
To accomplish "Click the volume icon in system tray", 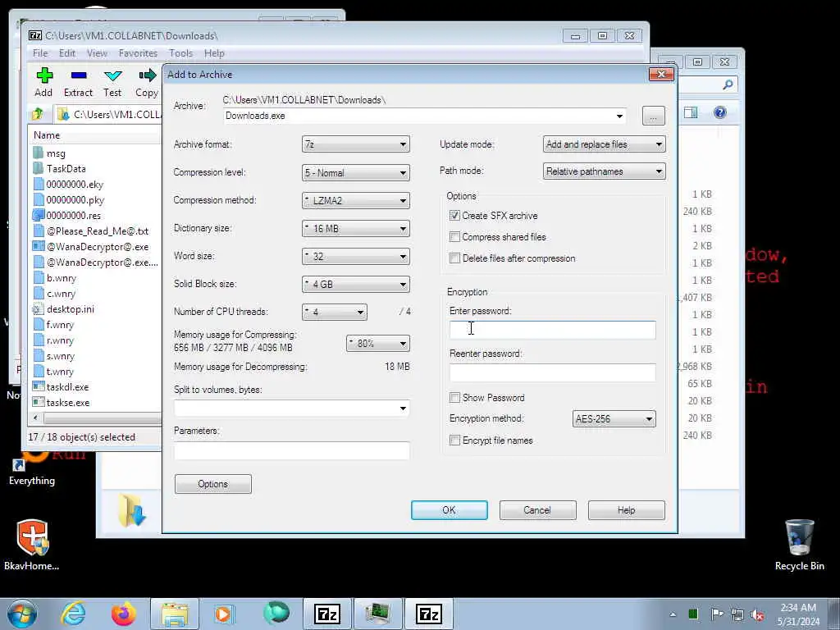I will [757, 614].
